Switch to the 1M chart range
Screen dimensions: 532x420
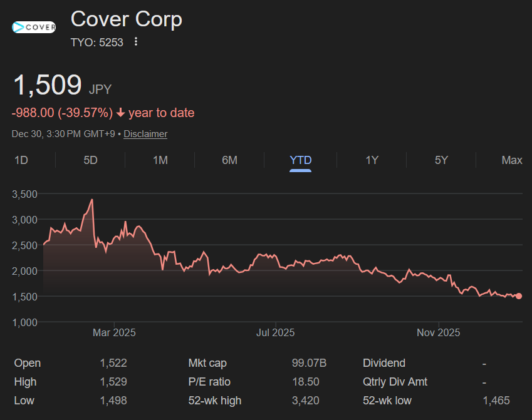click(160, 160)
